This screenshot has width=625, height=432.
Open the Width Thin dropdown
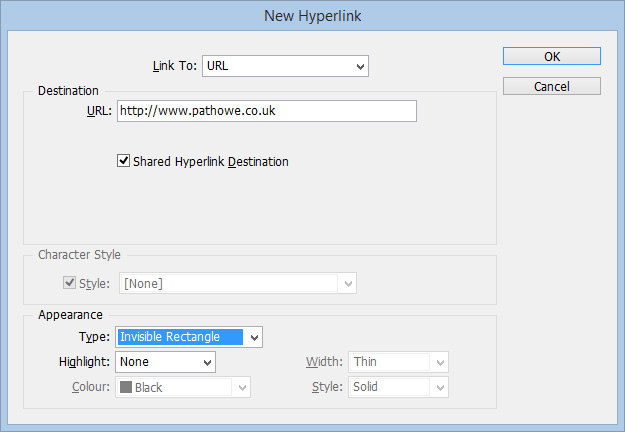point(399,362)
